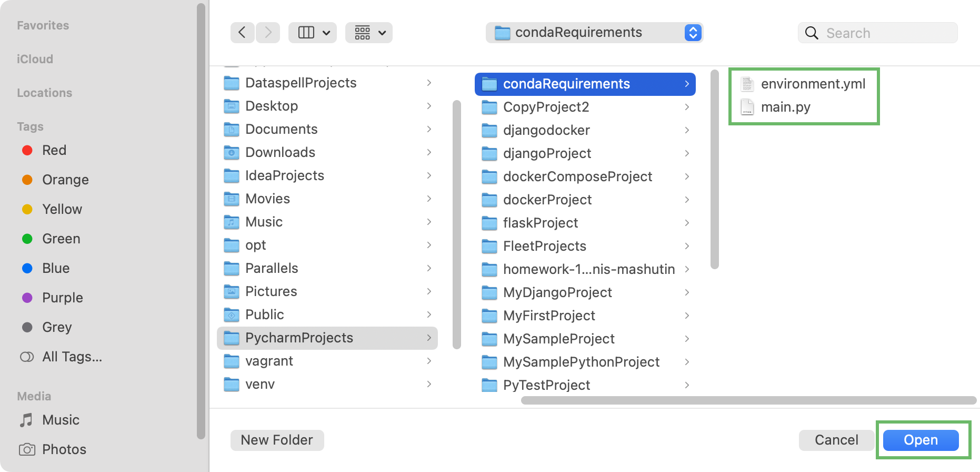Open the condaRequirements path dropdown
Viewport: 980px width, 472px height.
click(x=693, y=32)
